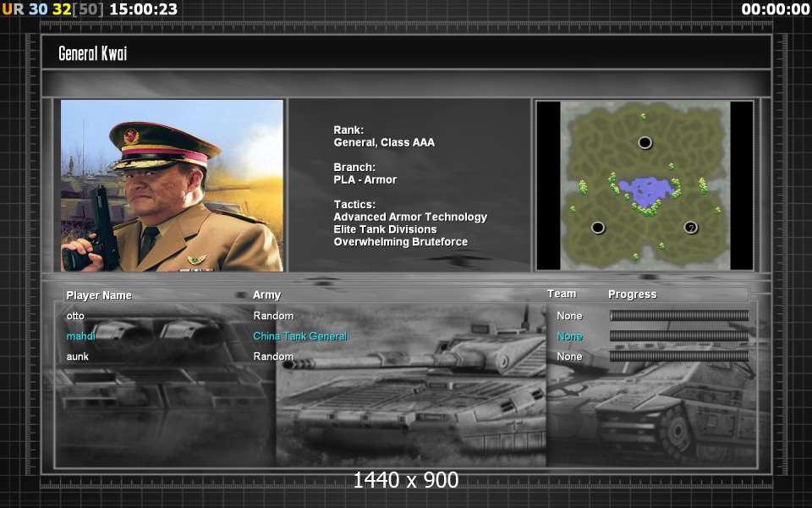This screenshot has height=508, width=812.
Task: Click the "China Tank General" army entry
Action: (x=300, y=336)
